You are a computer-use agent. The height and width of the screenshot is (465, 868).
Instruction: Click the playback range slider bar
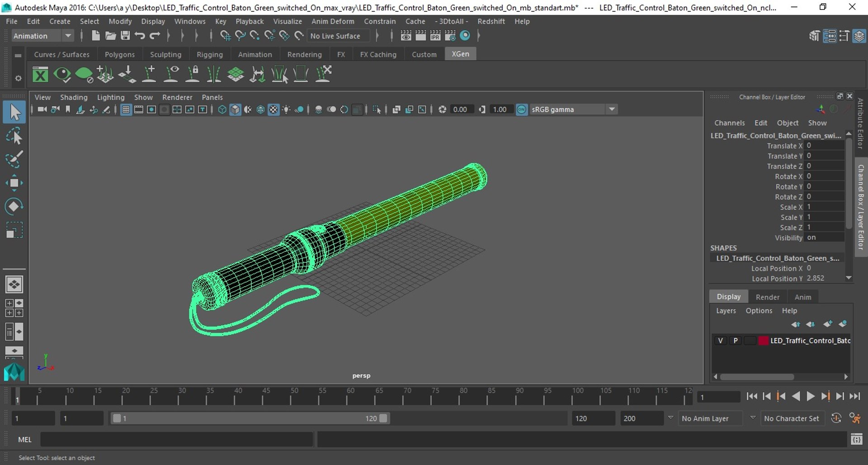point(250,418)
